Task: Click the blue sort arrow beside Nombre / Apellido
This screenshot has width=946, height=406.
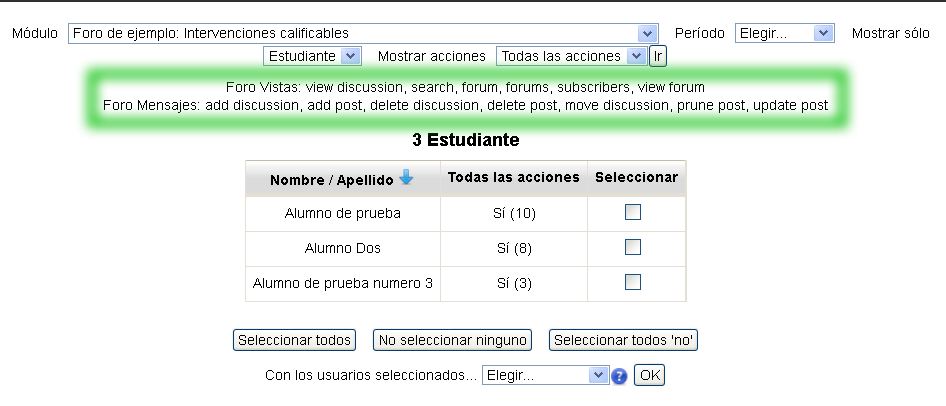Action: [405, 178]
